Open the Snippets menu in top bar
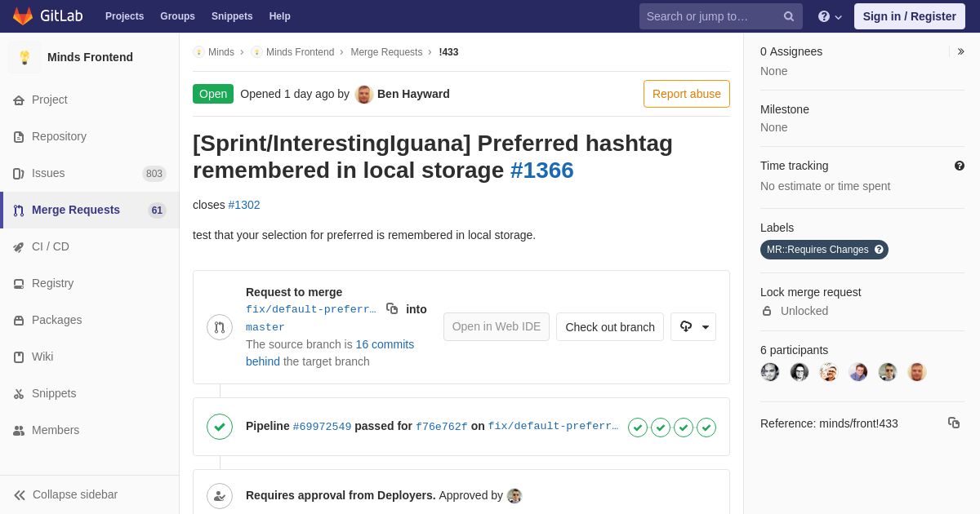Image resolution: width=980 pixels, height=514 pixels. [232, 16]
